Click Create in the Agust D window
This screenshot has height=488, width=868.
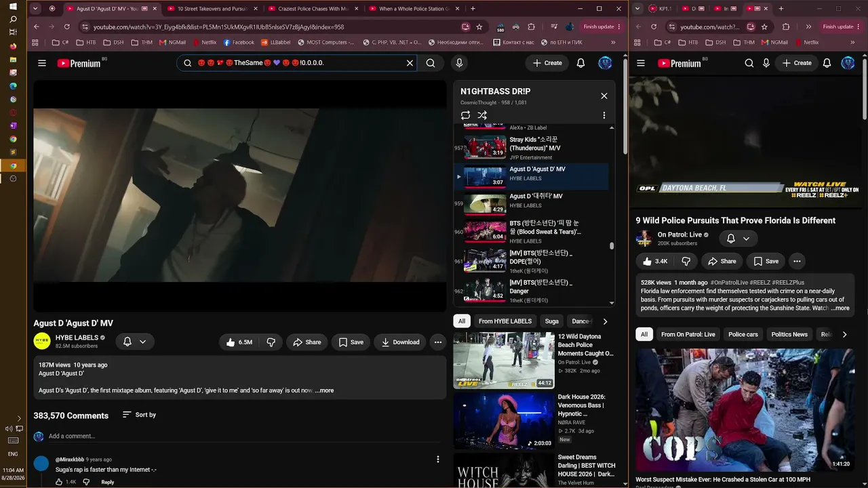(547, 63)
